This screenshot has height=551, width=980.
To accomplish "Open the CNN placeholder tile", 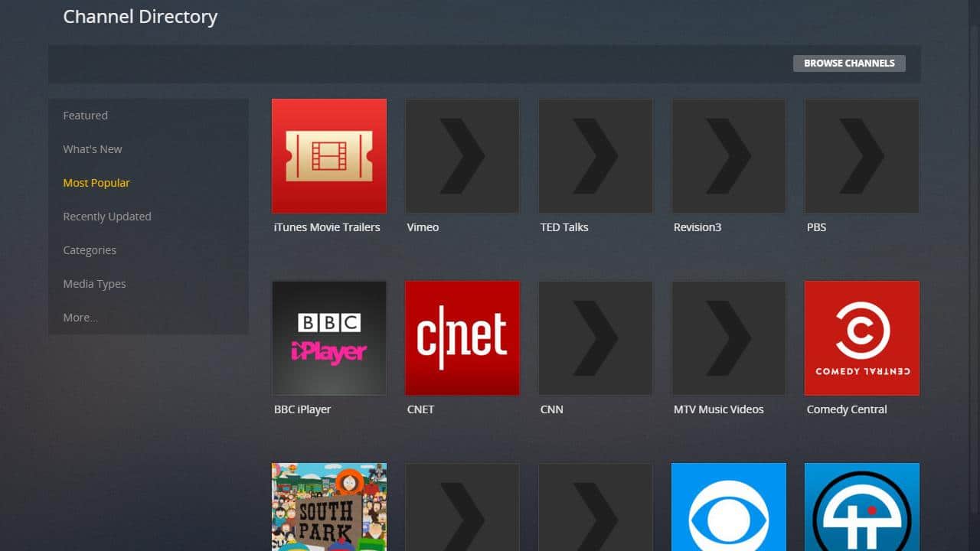I will coord(596,338).
